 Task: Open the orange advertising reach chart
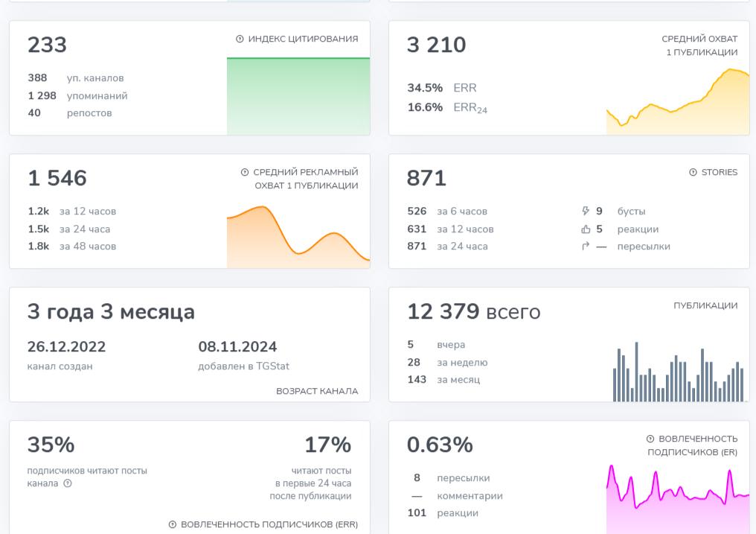pyautogui.click(x=298, y=237)
